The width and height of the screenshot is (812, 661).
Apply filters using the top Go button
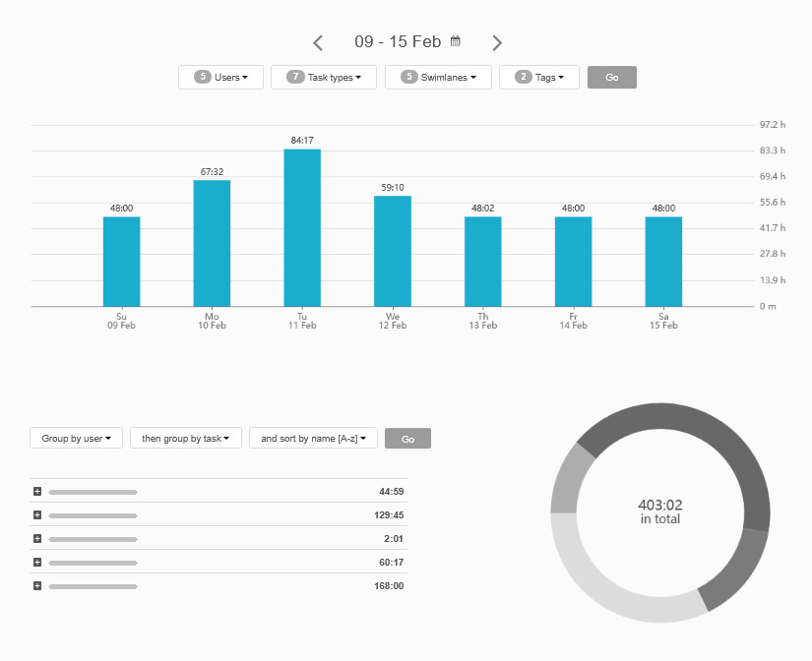pos(611,77)
